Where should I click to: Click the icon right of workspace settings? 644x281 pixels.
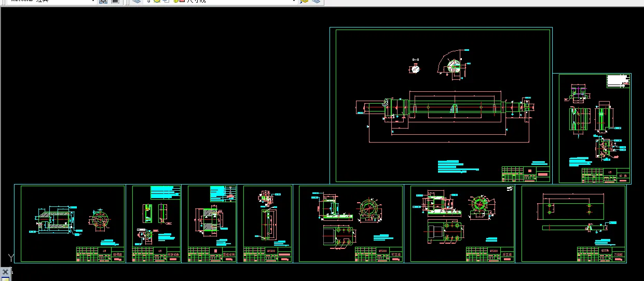tap(115, 2)
